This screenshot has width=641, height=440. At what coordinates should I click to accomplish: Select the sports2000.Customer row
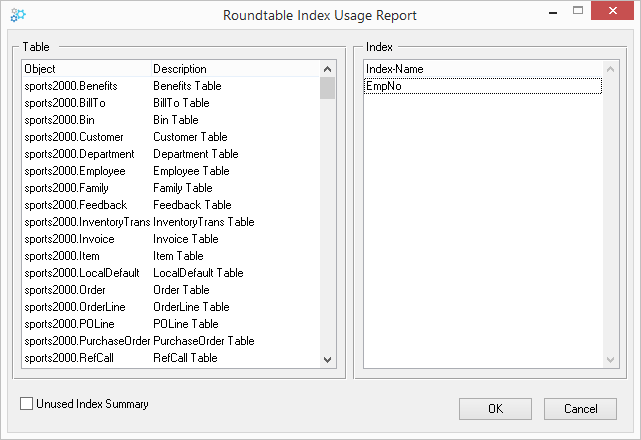(x=171, y=137)
